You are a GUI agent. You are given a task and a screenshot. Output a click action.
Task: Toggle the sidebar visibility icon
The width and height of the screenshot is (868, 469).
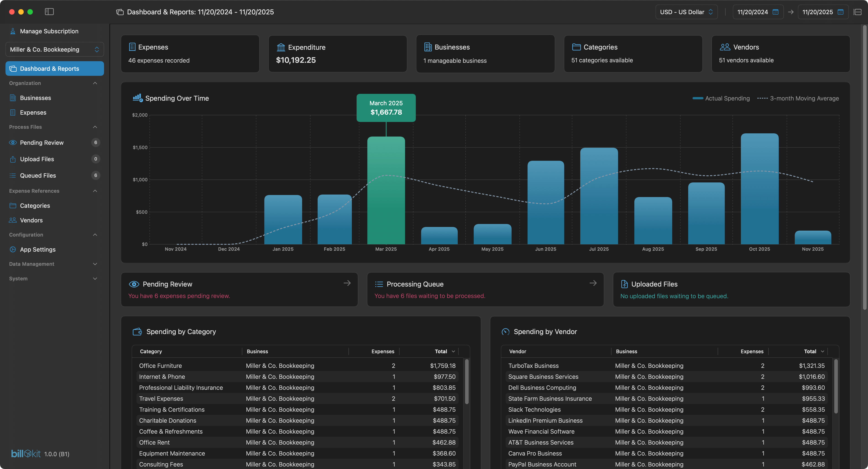49,11
